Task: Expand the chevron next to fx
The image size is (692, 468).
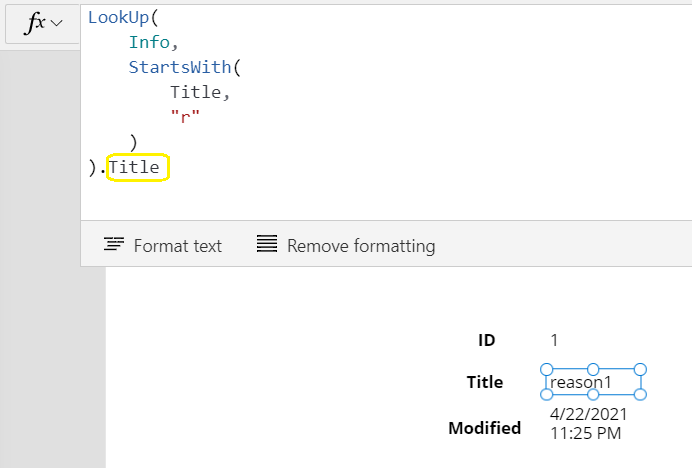Action: [x=56, y=23]
